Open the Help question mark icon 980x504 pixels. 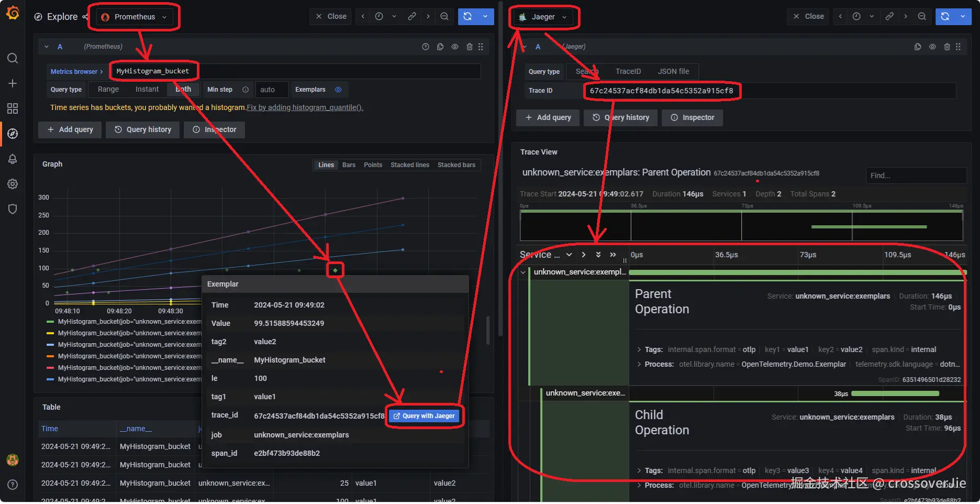pos(13,485)
